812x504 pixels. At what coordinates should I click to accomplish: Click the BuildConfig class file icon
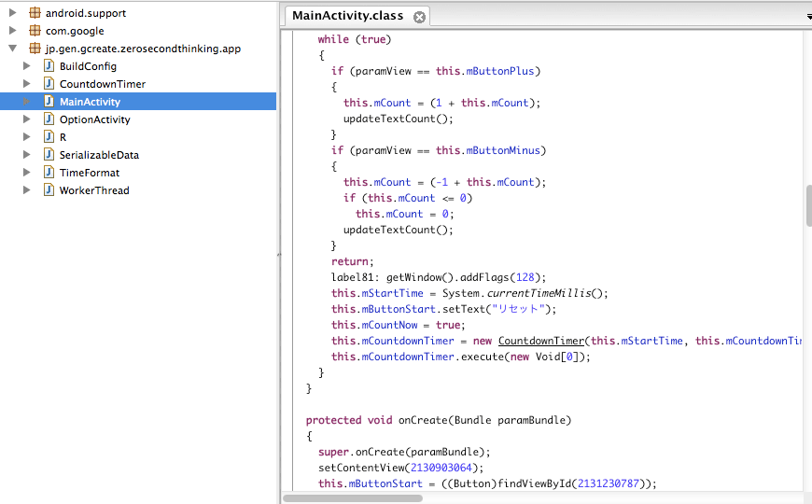(49, 66)
